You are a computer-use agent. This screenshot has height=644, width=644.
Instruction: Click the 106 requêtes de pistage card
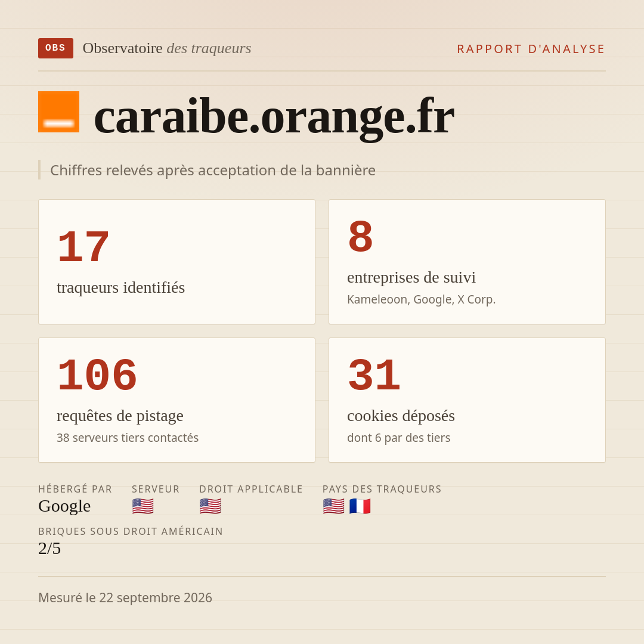pyautogui.click(x=177, y=400)
